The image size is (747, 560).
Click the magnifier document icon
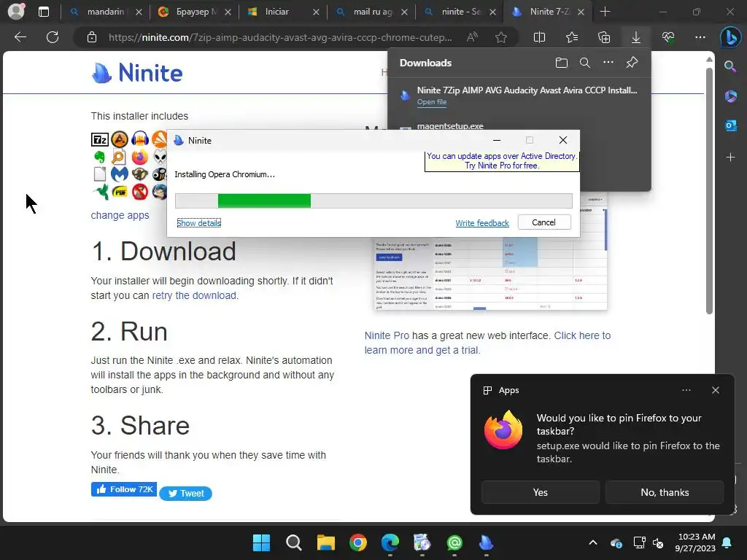point(119,157)
